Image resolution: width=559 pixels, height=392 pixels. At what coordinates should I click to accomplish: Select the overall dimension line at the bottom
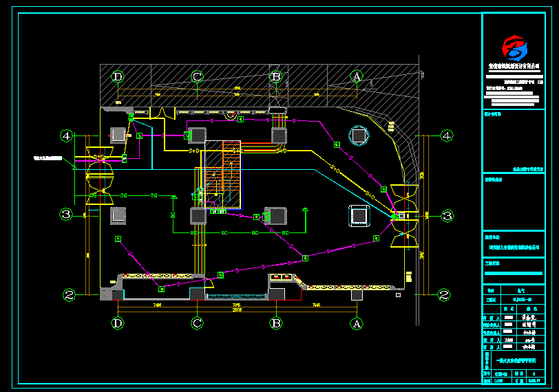[x=236, y=309]
